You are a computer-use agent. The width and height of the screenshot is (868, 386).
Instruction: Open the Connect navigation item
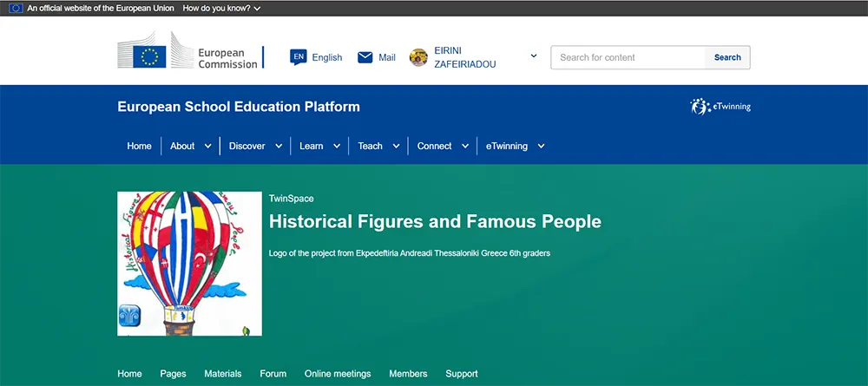435,146
